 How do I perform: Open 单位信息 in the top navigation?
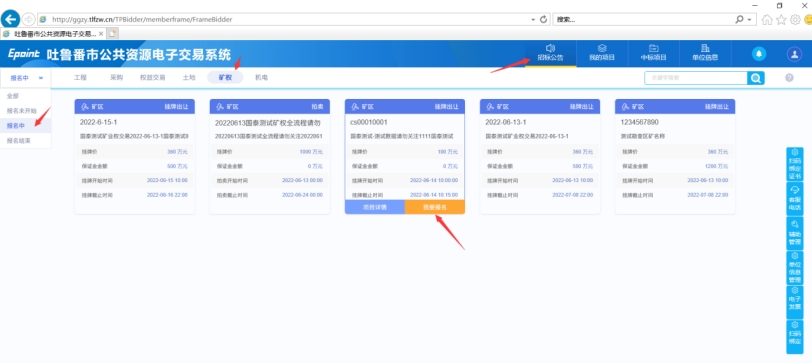pyautogui.click(x=705, y=53)
